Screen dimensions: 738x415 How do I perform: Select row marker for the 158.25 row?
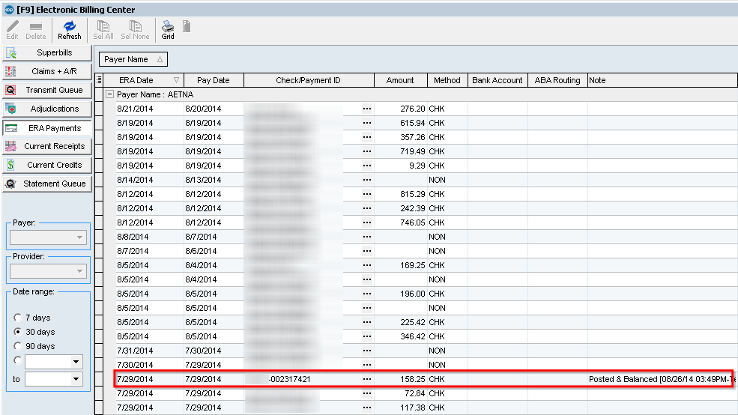click(x=99, y=379)
